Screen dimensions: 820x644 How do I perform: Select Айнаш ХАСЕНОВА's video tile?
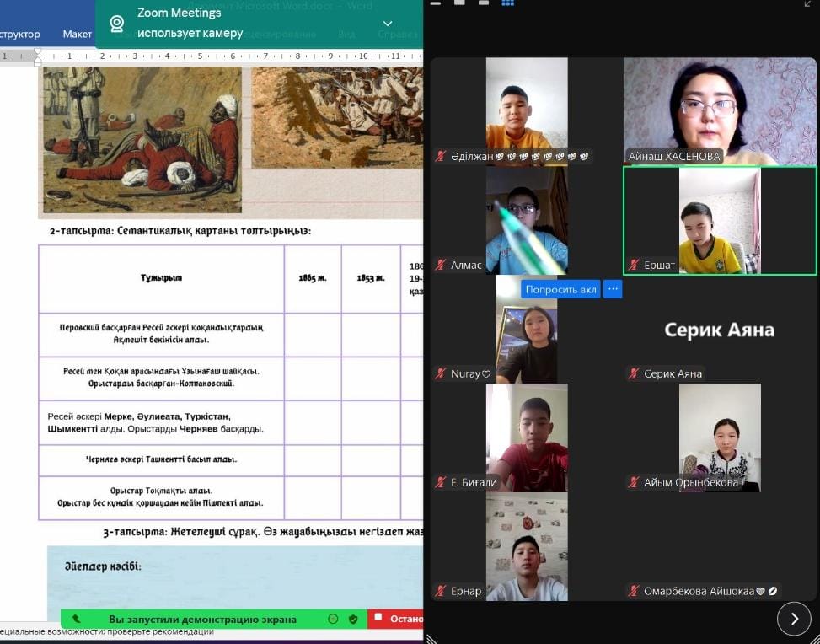720,110
